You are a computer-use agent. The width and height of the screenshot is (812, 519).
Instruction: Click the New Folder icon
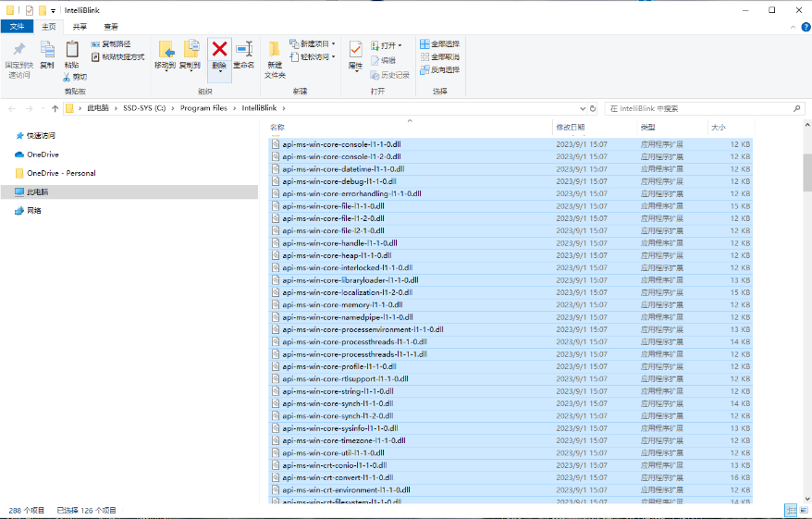[275, 49]
